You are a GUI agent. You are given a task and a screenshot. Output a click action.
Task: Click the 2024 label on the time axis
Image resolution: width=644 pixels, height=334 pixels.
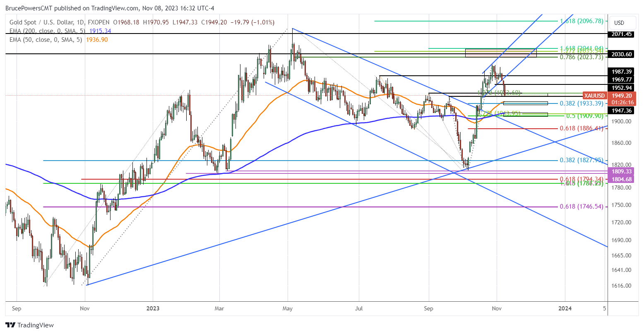point(565,308)
